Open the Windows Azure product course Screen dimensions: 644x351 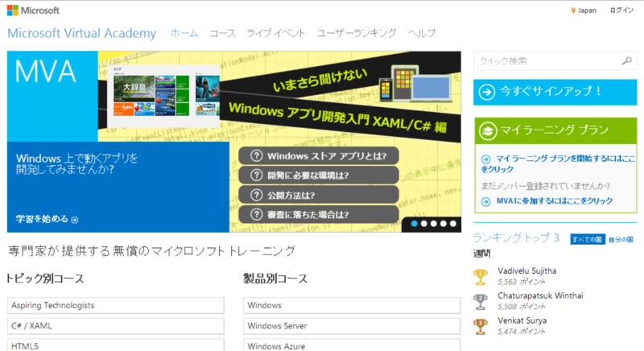[352, 345]
